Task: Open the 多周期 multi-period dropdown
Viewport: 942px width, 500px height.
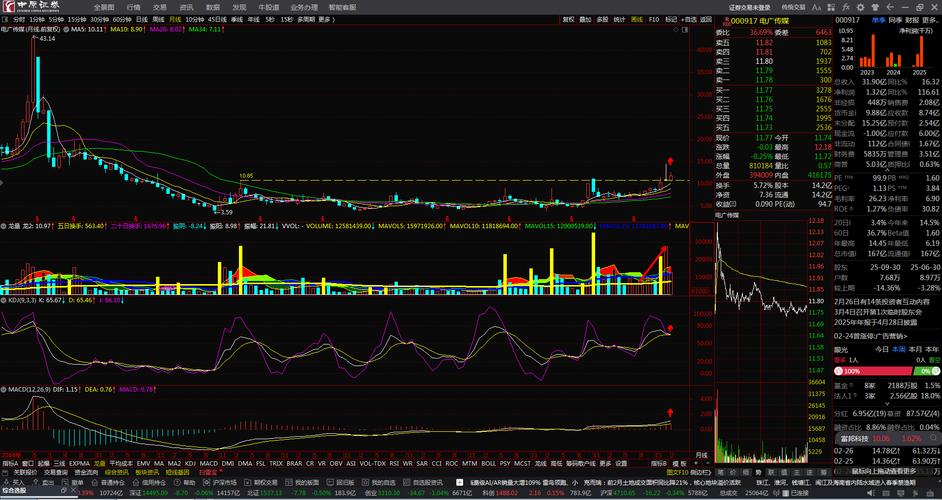Action: 306,19
